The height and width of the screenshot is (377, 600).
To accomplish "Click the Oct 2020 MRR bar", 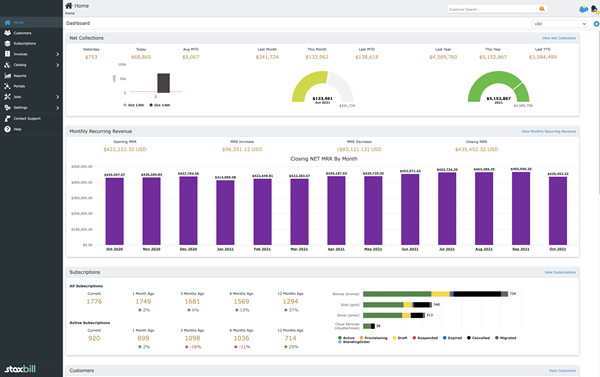I will tap(114, 211).
